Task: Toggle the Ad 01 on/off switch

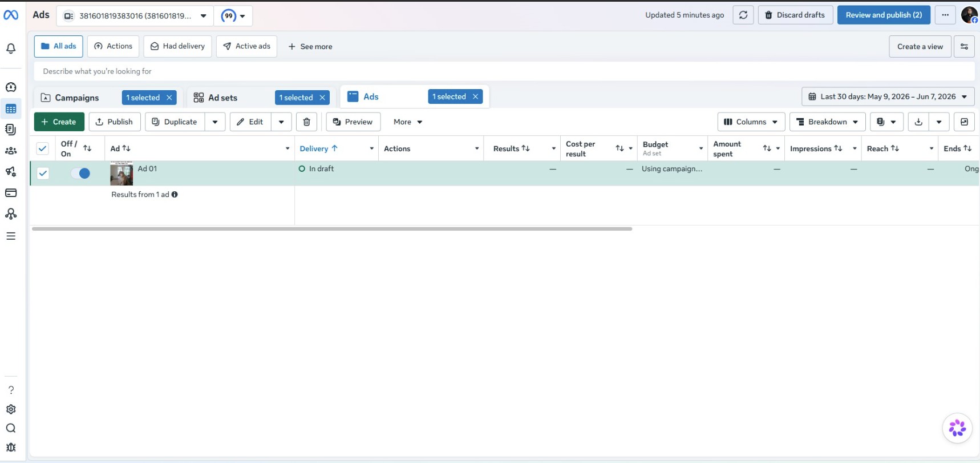Action: coord(80,173)
